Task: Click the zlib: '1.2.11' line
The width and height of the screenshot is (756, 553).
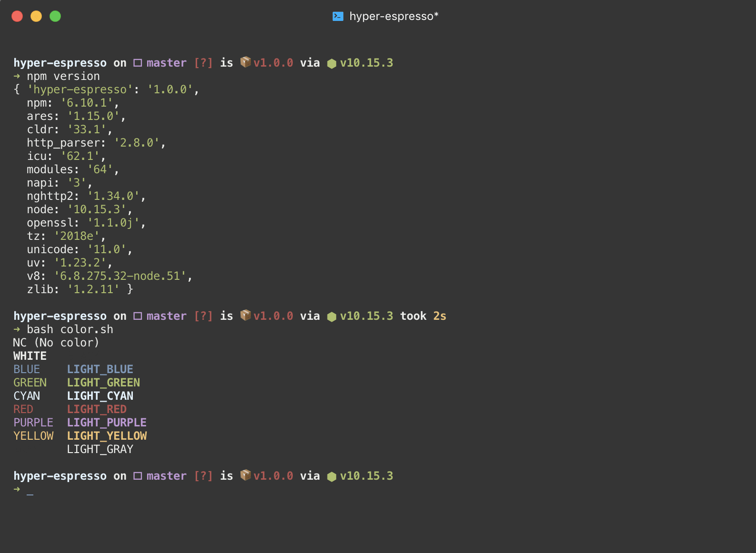Action: (x=80, y=289)
